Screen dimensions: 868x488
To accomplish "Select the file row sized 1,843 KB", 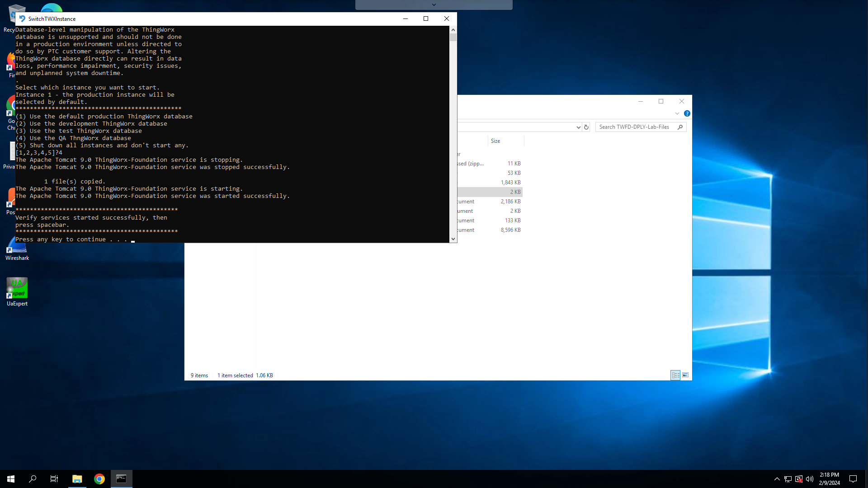I will [490, 183].
